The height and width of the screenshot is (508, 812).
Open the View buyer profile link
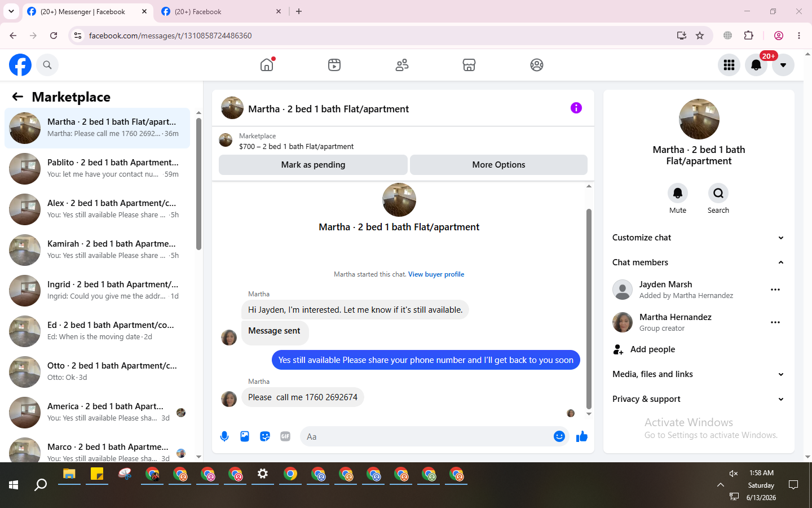pyautogui.click(x=436, y=274)
